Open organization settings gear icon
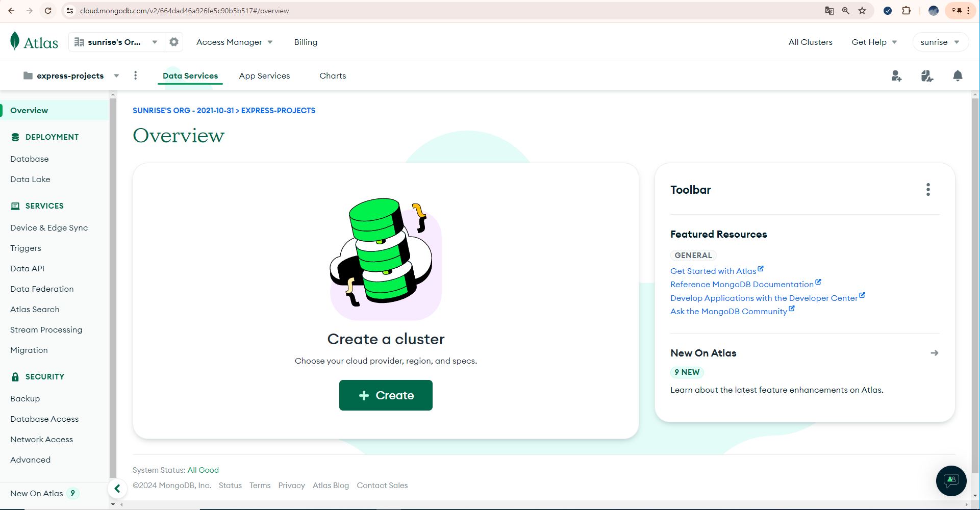Image resolution: width=980 pixels, height=510 pixels. [x=174, y=42]
